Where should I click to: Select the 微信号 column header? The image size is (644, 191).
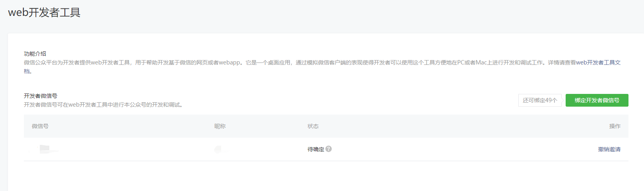point(40,126)
